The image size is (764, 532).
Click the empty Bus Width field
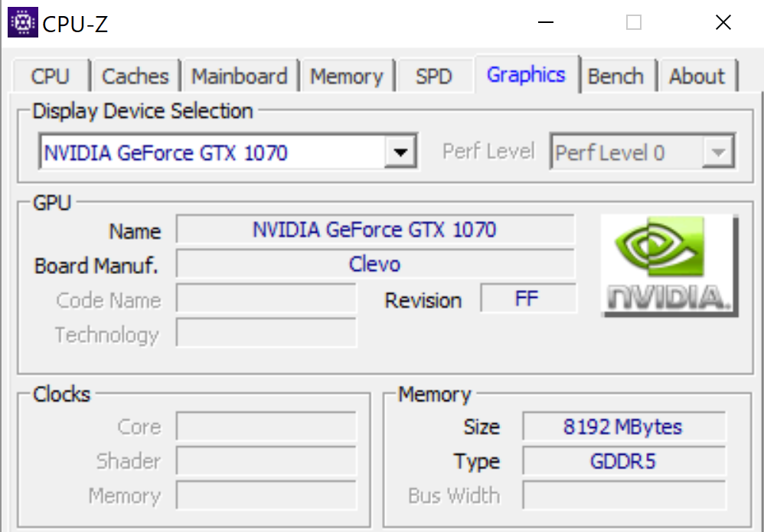(x=623, y=495)
